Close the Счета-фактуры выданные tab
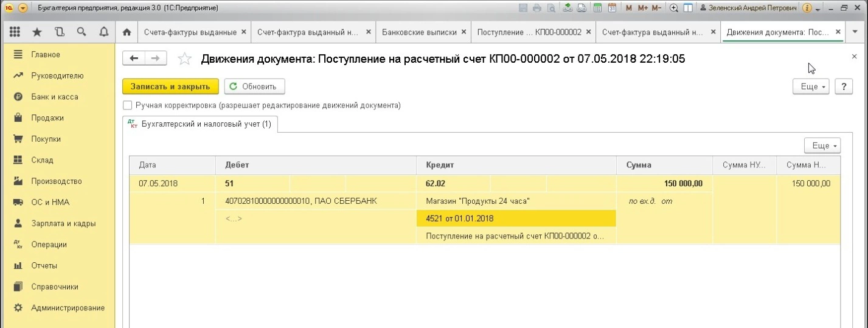Image resolution: width=868 pixels, height=328 pixels. (244, 32)
